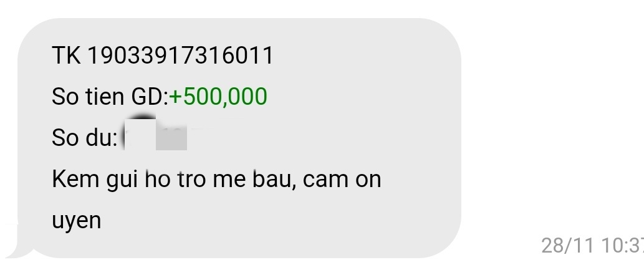
Task: Click the dark smudge above blurred balance
Action: (x=142, y=117)
